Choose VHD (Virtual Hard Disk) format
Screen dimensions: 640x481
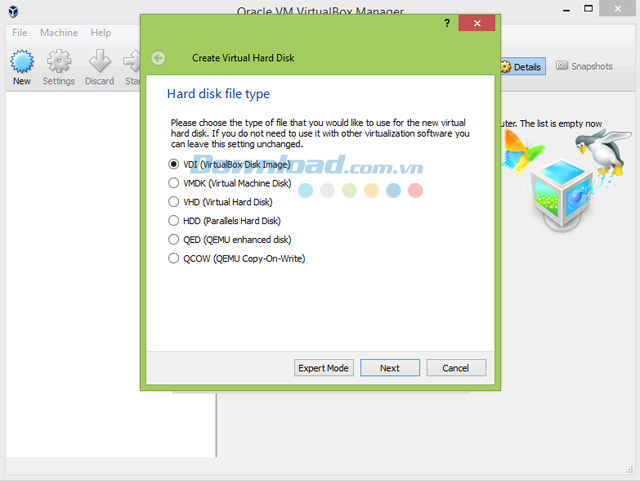[220, 202]
